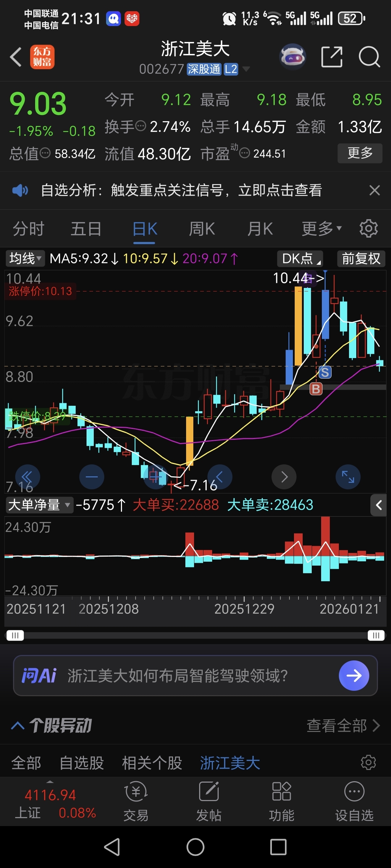Viewport: 391px width, 868px height.
Task: Zoom in chart with plus button
Action: 156,477
